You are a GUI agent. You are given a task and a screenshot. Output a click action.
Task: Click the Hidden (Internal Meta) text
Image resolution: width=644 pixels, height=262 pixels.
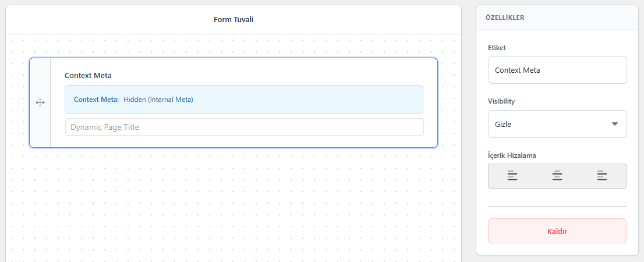158,100
